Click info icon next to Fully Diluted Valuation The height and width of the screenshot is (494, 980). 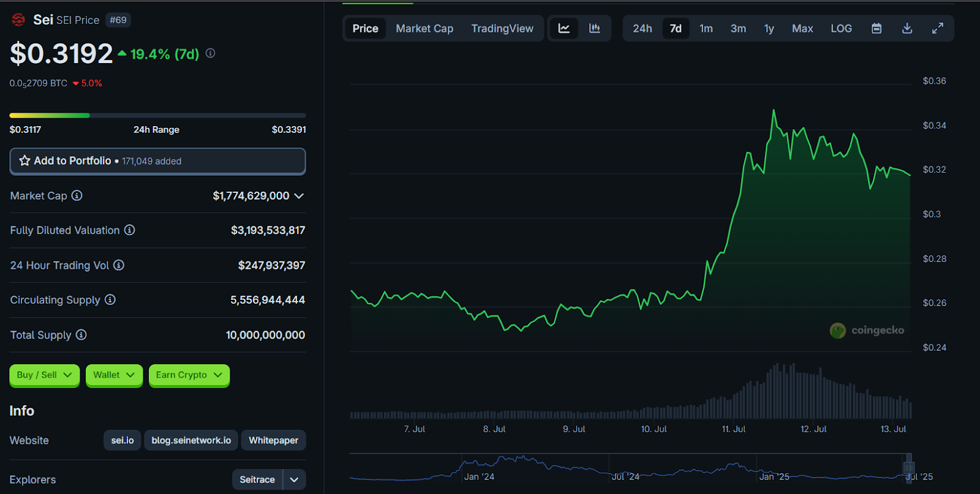129,230
